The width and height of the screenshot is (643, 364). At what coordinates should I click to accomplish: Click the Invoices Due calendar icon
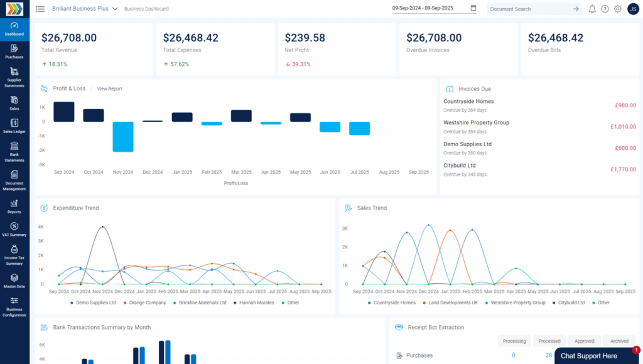(x=450, y=88)
